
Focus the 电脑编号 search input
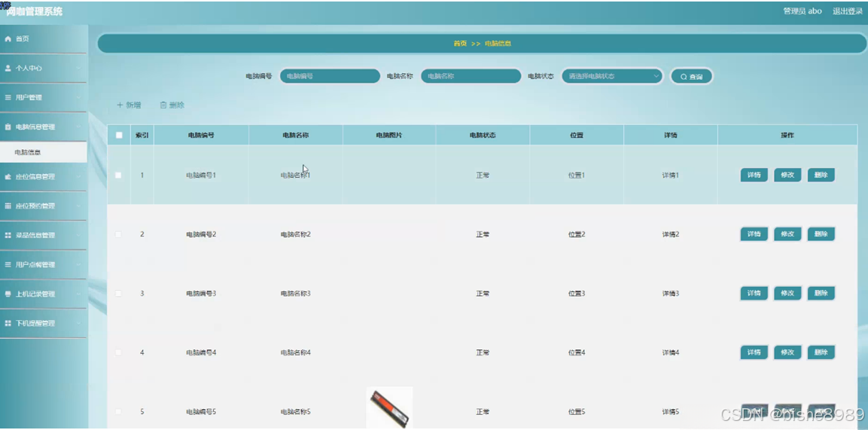tap(330, 76)
